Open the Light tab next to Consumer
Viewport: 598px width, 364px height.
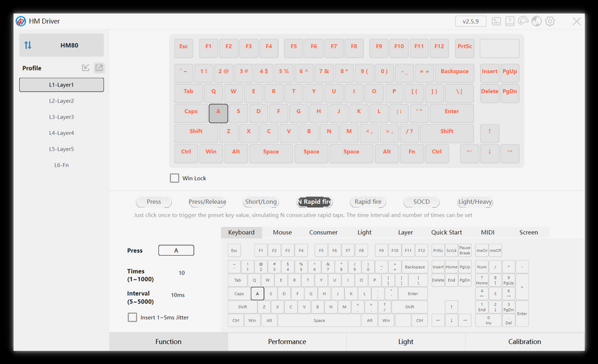(364, 232)
